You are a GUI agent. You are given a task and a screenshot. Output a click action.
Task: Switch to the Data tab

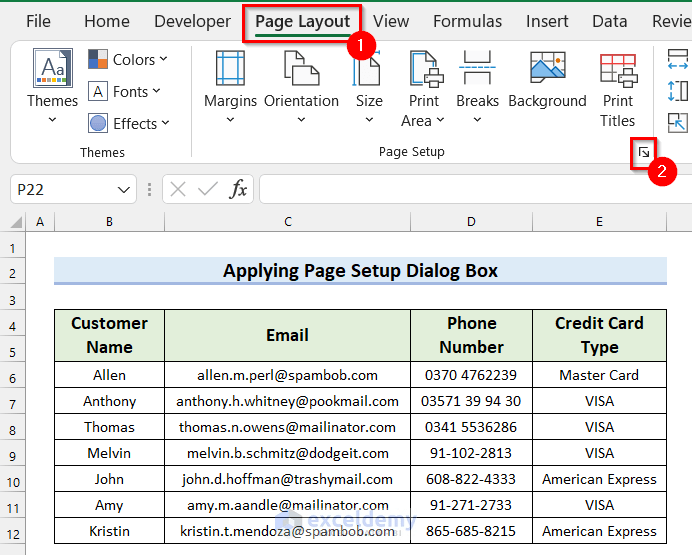[610, 21]
